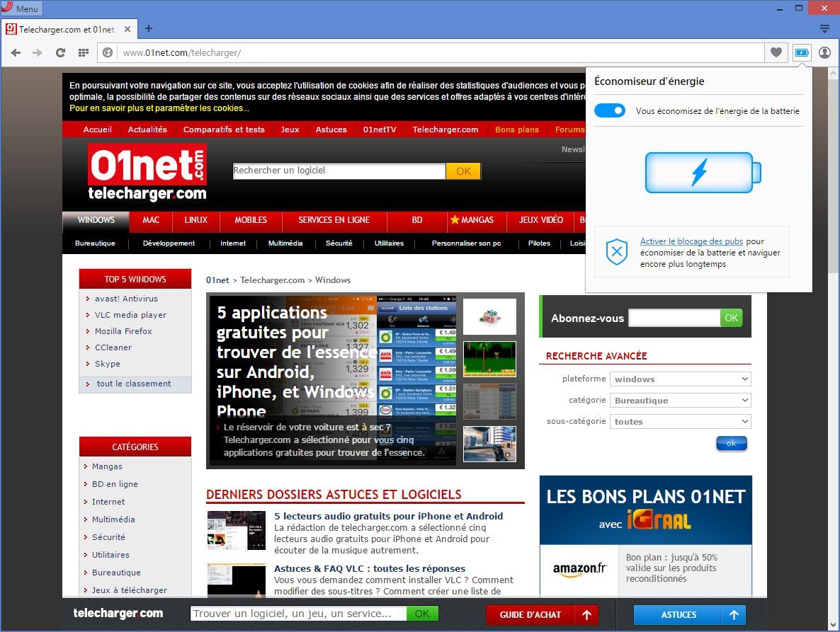Toggle the battery saver switch off
The width and height of the screenshot is (840, 632).
pyautogui.click(x=609, y=110)
